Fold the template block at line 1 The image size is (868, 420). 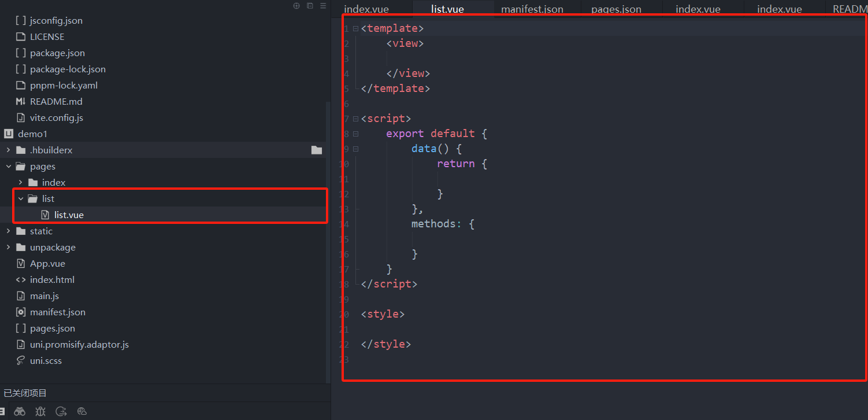pos(355,28)
